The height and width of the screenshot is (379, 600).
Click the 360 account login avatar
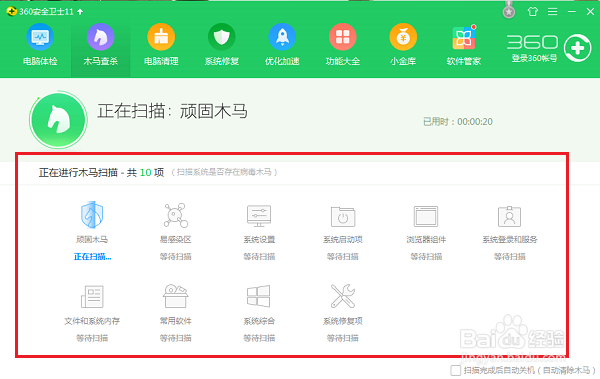[x=577, y=48]
